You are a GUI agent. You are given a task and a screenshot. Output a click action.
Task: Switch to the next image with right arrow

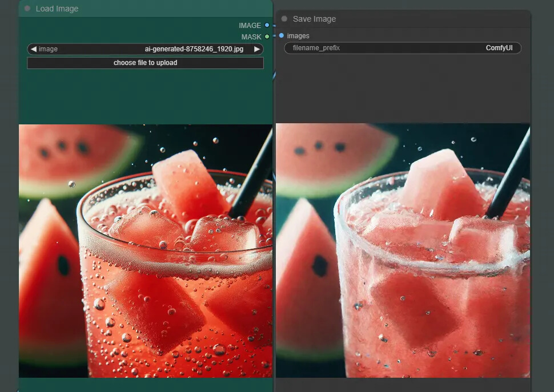257,49
